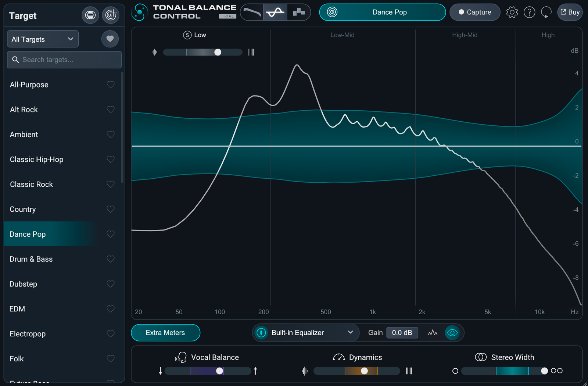Hide the EQ curve with the eye toggle
The height and width of the screenshot is (386, 588).
[x=452, y=333]
